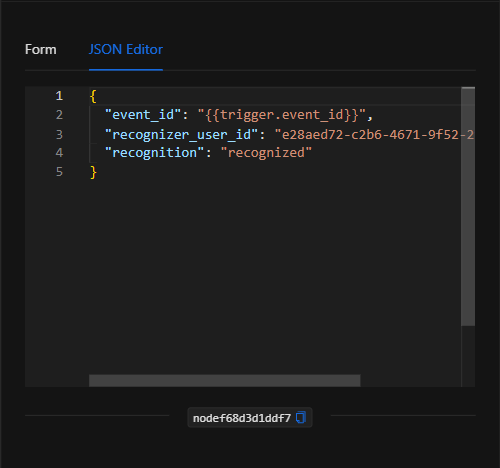
Task: Click the nodef68d3d1ddf7 identifier text
Action: click(x=242, y=418)
